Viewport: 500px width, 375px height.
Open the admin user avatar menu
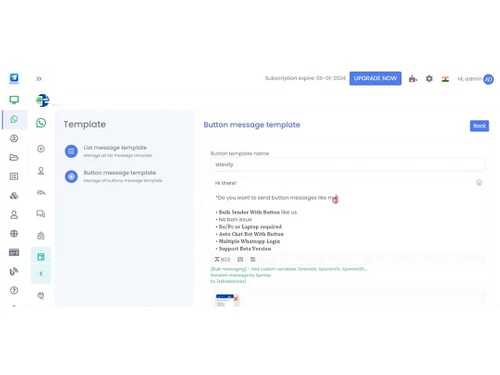coord(489,79)
